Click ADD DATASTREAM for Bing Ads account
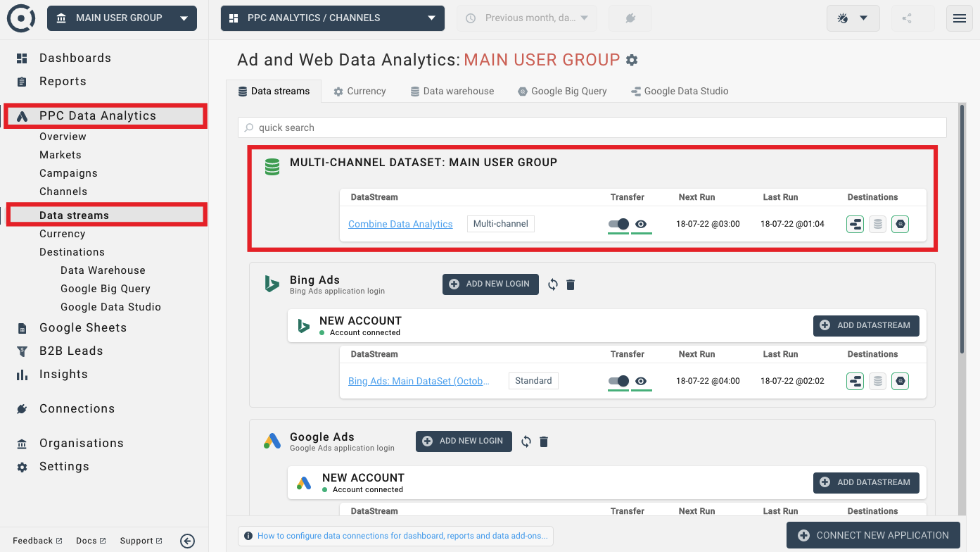This screenshot has height=552, width=980. [x=866, y=325]
